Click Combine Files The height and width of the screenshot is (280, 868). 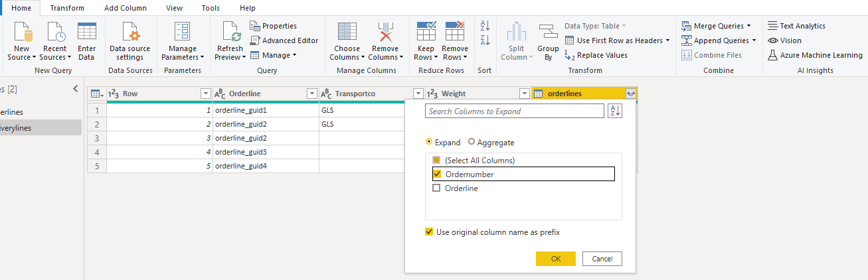coord(711,55)
